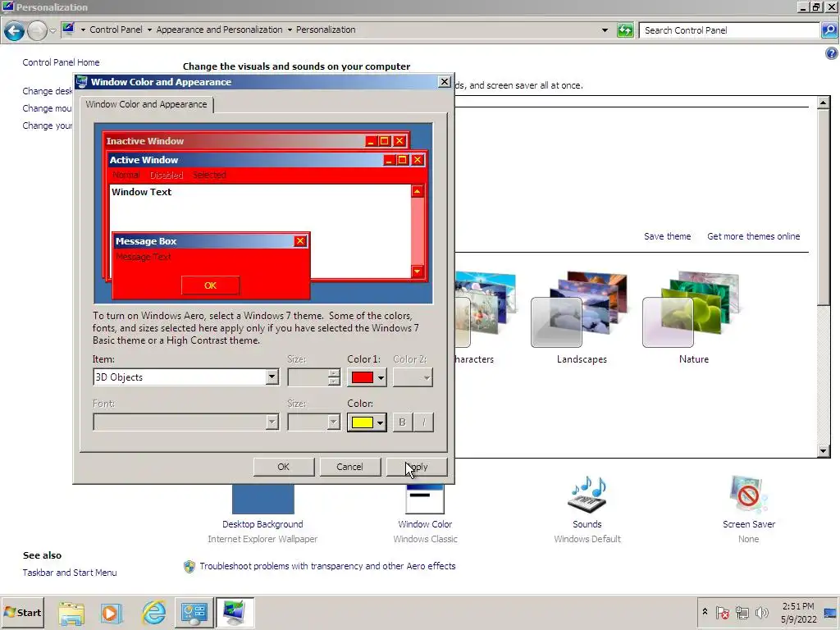The height and width of the screenshot is (630, 840).
Task: Click theme list scrollbar down arrow
Action: click(x=824, y=451)
